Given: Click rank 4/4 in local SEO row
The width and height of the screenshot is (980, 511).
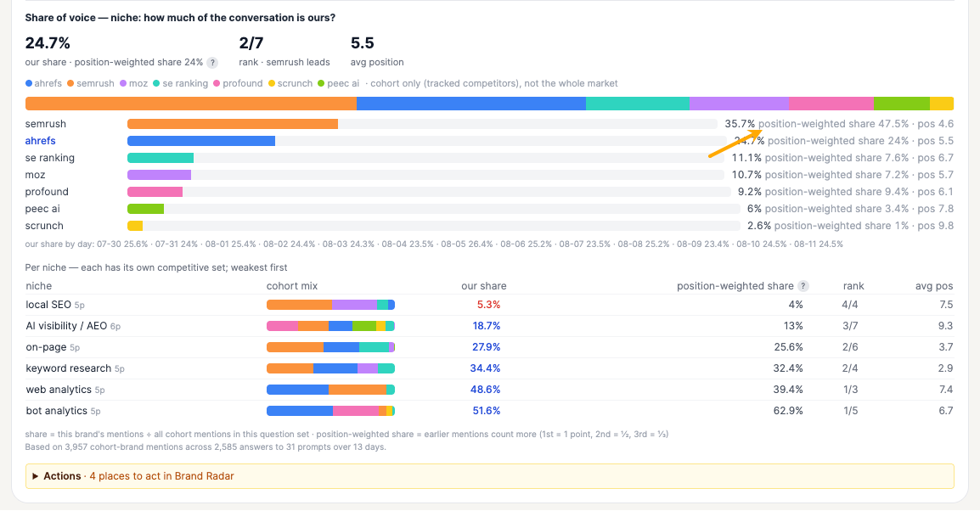Looking at the screenshot, I should pos(850,305).
